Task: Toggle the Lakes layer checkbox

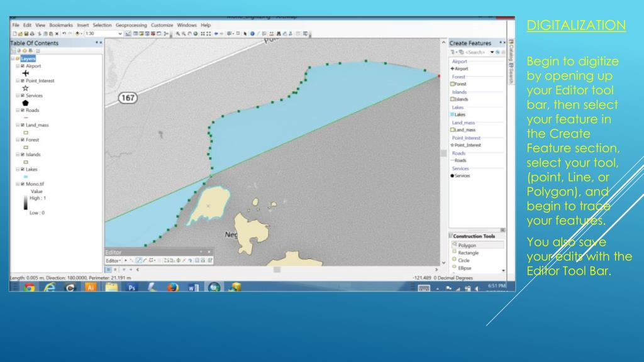Action: (x=23, y=169)
